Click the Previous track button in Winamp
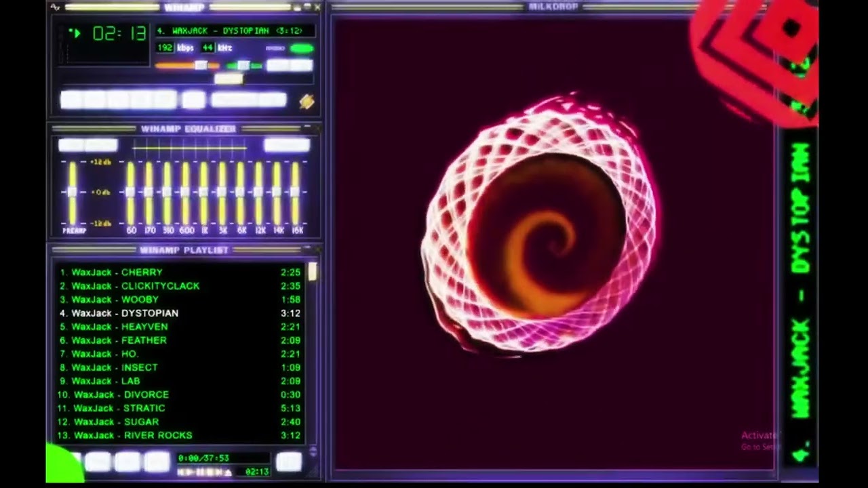868x488 pixels. click(71, 100)
